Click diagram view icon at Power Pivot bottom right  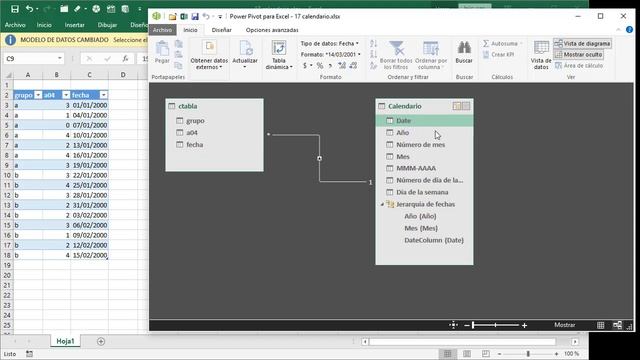617,325
